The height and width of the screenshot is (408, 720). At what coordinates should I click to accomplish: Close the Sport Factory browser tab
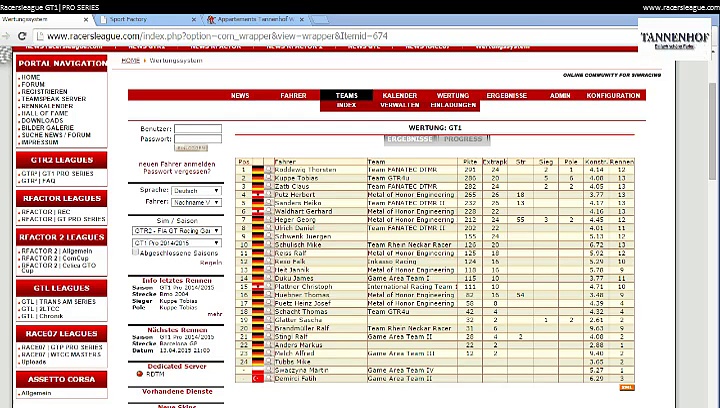[193, 19]
